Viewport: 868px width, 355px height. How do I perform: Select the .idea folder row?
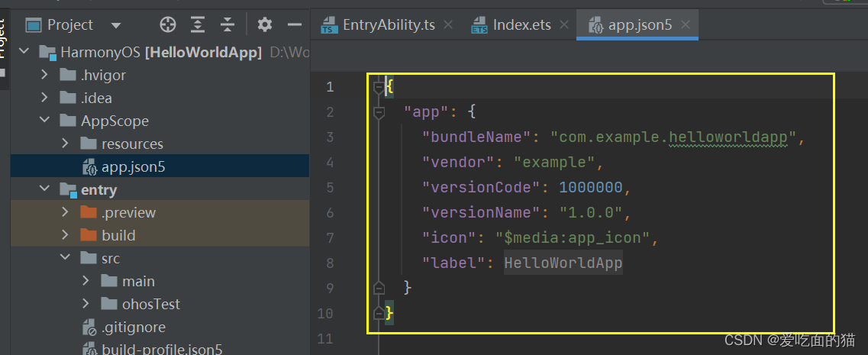tap(160, 98)
